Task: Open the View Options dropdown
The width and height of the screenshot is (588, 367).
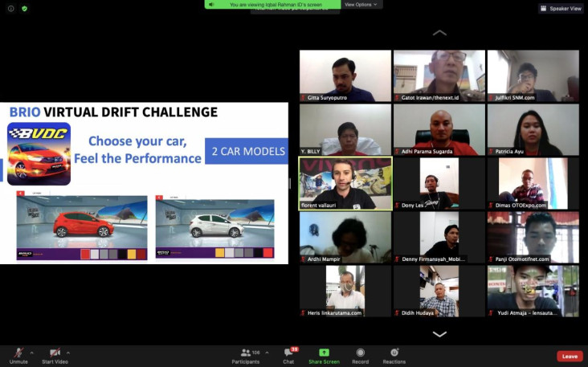Action: tap(361, 5)
